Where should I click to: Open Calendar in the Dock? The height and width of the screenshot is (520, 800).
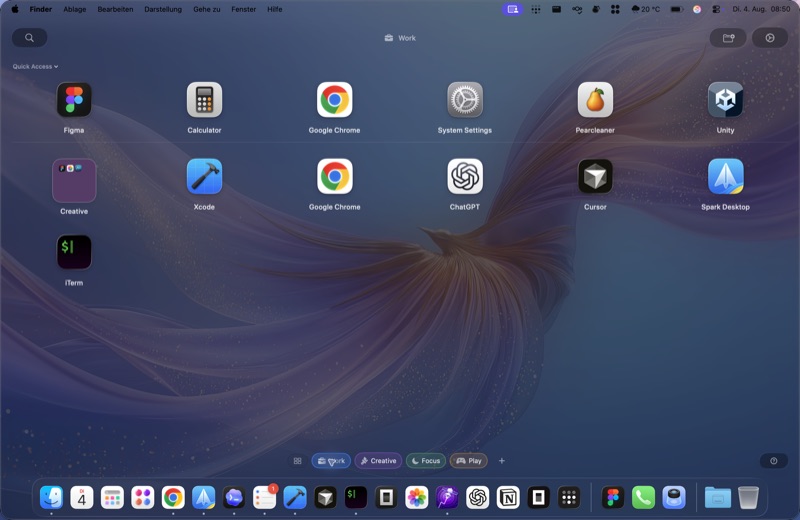tap(82, 498)
